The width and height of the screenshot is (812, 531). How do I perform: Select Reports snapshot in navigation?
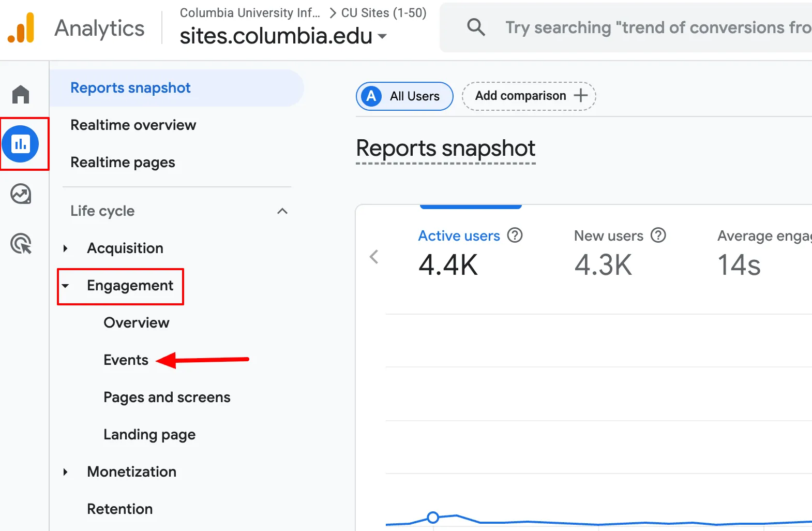click(176, 88)
